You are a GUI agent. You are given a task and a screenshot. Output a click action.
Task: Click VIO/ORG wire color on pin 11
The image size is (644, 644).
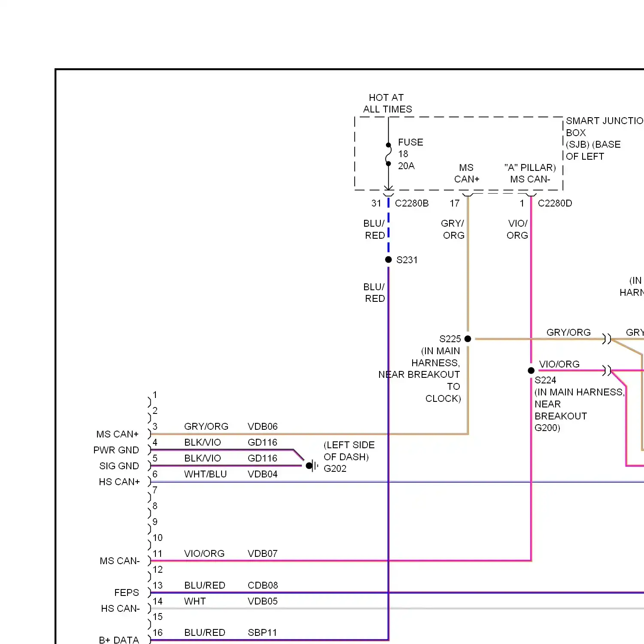click(204, 553)
